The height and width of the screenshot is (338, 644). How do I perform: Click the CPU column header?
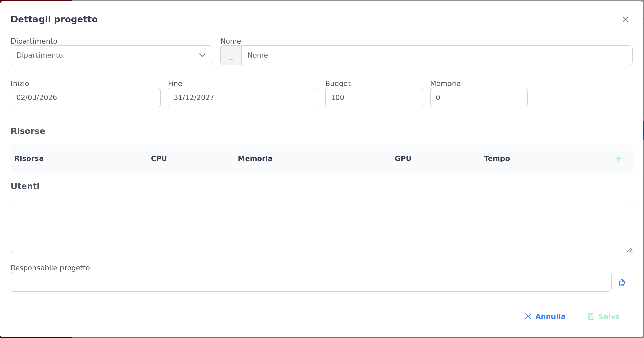pos(159,159)
